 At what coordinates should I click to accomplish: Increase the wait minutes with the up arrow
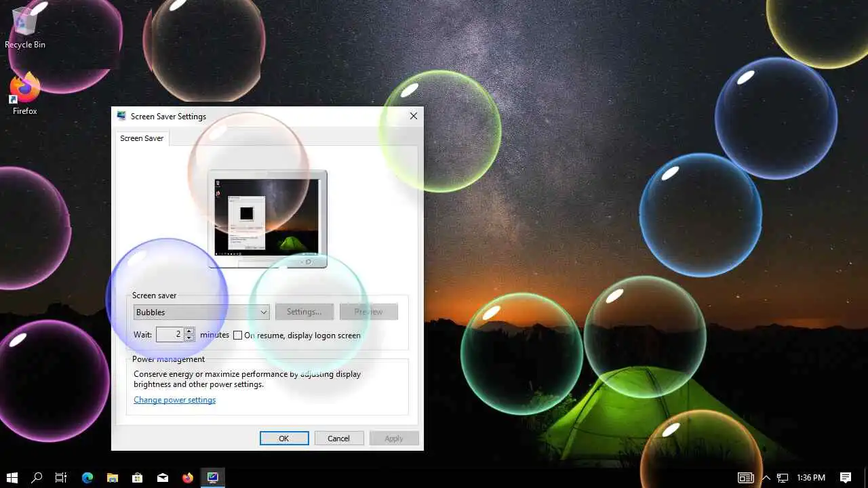coord(189,331)
